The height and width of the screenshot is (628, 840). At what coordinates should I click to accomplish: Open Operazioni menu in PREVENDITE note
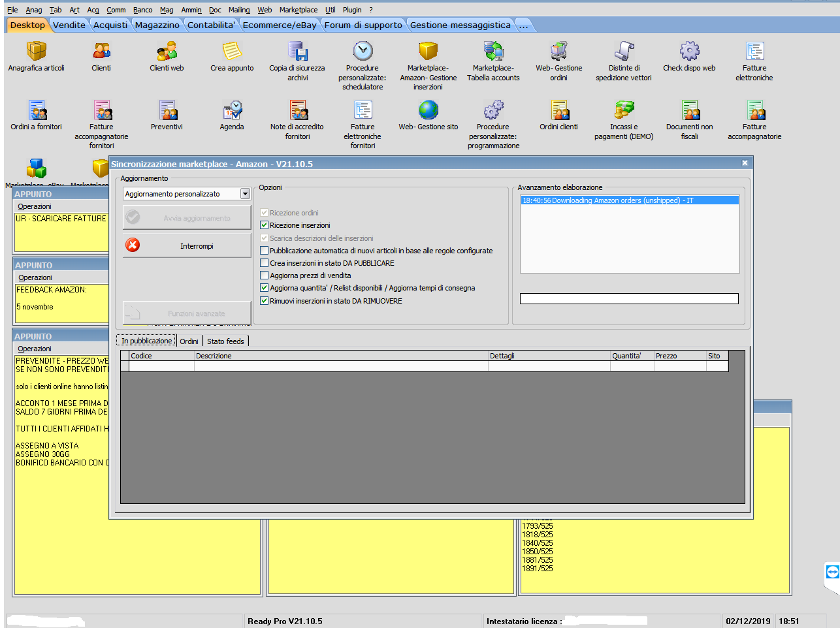tap(35, 349)
